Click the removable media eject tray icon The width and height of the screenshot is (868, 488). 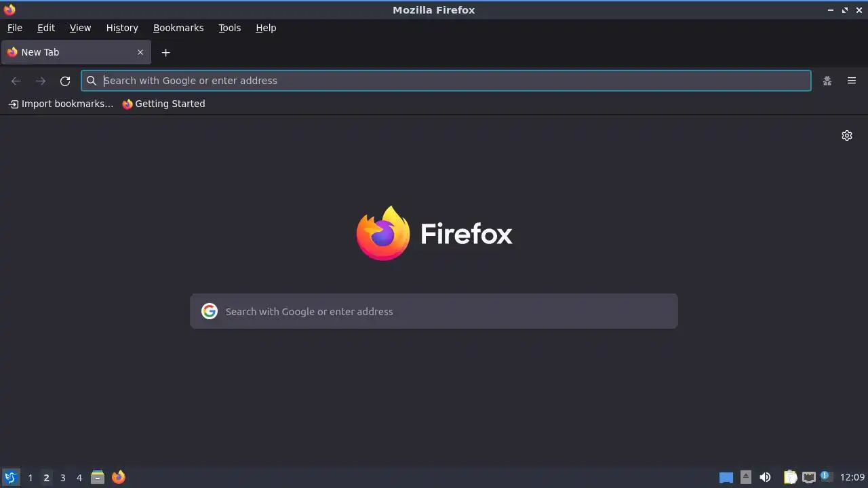(746, 477)
